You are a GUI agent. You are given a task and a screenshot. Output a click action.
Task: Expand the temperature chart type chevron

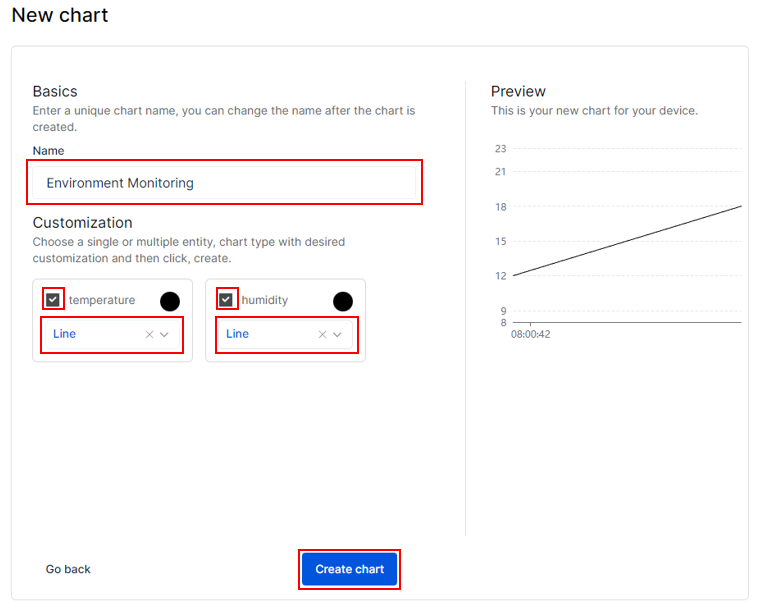point(165,334)
